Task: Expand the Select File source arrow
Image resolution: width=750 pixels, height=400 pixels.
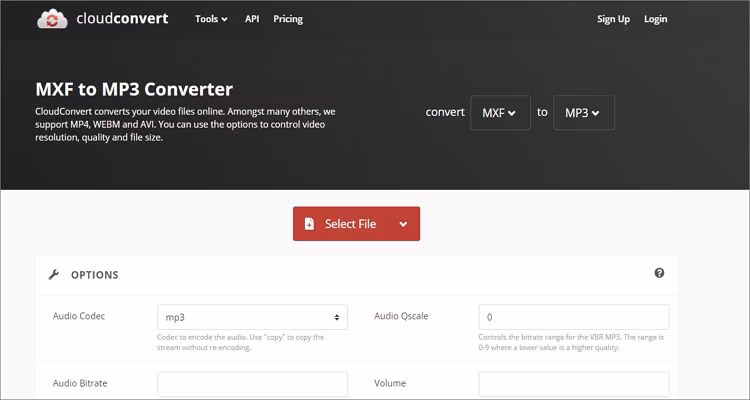Action: click(403, 224)
